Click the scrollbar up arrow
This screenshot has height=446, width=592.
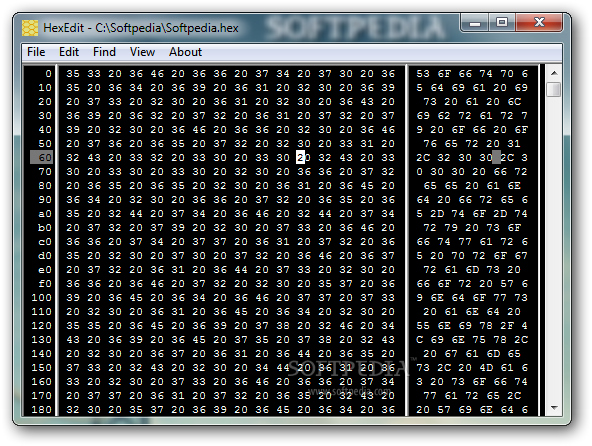click(554, 73)
